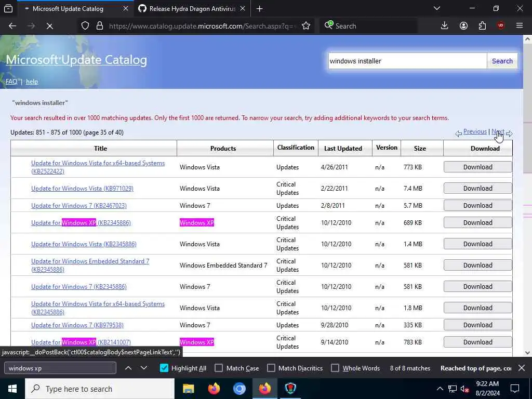Sort table by Size column header
Viewport: 532px width, 399px height.
click(420, 148)
